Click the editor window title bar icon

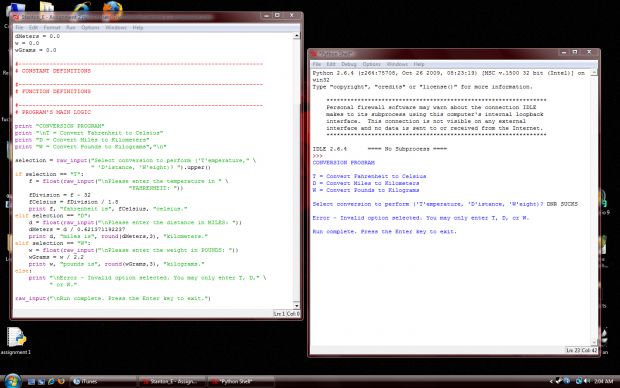click(x=16, y=17)
